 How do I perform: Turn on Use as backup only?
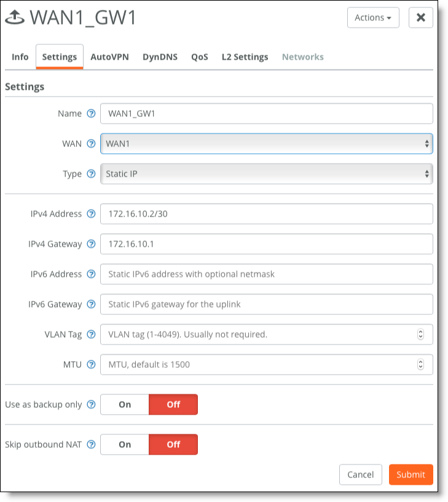[125, 405]
